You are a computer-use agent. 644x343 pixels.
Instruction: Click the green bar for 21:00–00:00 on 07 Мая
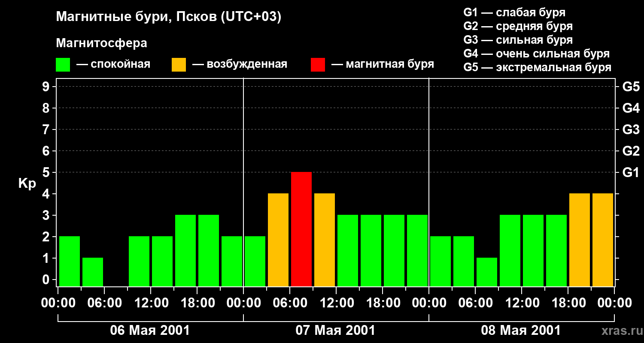(417, 250)
